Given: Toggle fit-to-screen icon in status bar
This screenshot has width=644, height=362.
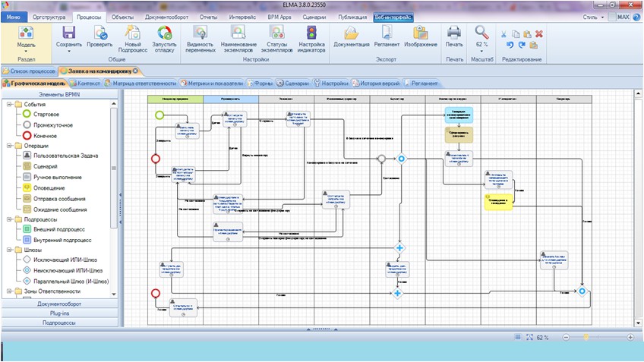Looking at the screenshot, I should (529, 337).
